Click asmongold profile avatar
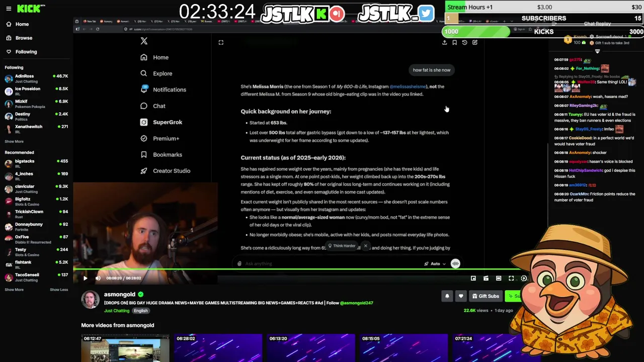 pos(91,299)
